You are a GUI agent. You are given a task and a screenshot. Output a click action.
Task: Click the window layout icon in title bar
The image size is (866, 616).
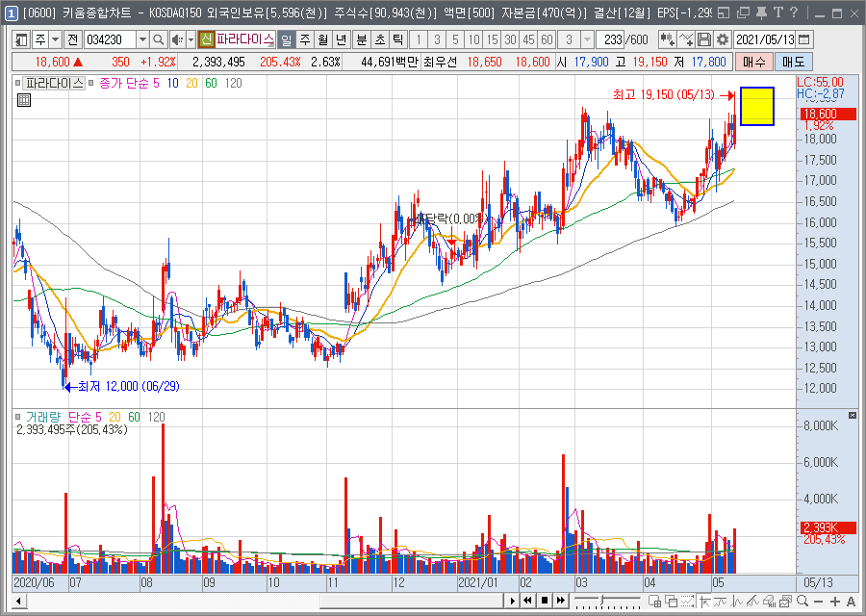point(724,13)
